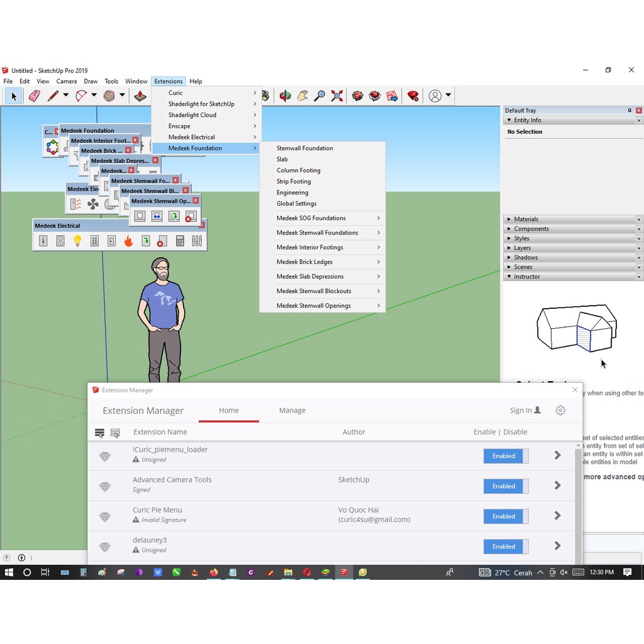Activate the Zoom magnifier tool in the toolbar
Image resolution: width=644 pixels, height=644 pixels.
(x=320, y=95)
